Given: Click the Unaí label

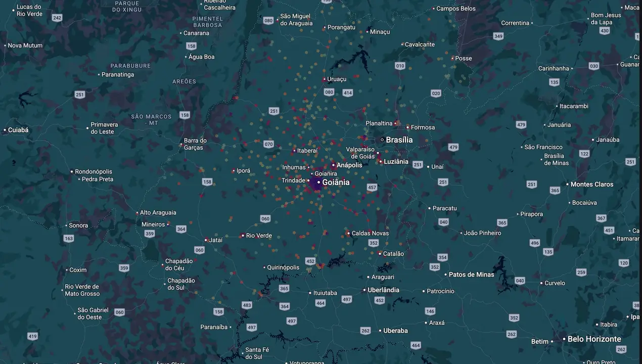Looking at the screenshot, I should coord(437,167).
